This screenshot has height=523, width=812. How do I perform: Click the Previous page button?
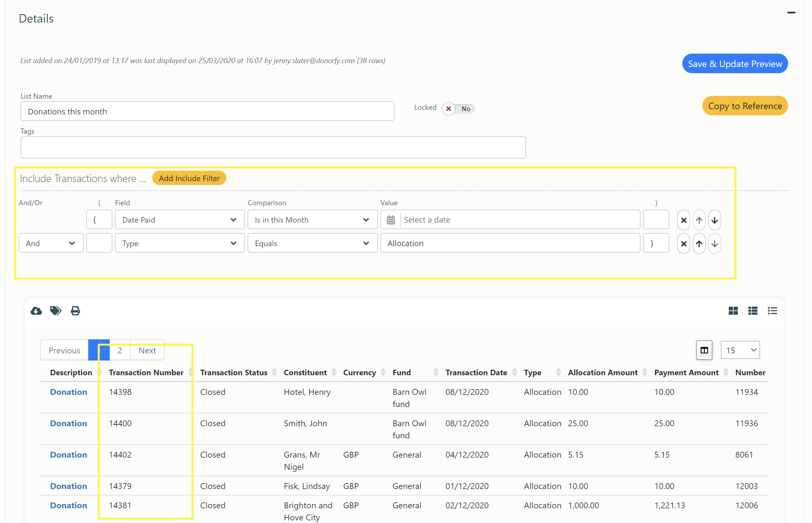coord(64,350)
